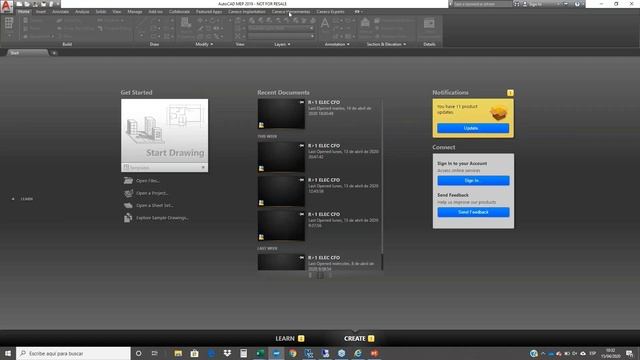Click the Update button in Notifications
The height and width of the screenshot is (360, 640).
click(473, 128)
